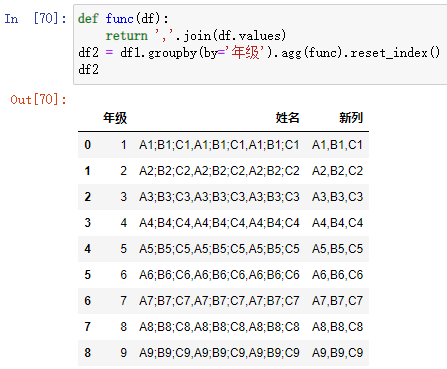Click the Out[70] prompt label
The width and height of the screenshot is (447, 369).
[38, 99]
